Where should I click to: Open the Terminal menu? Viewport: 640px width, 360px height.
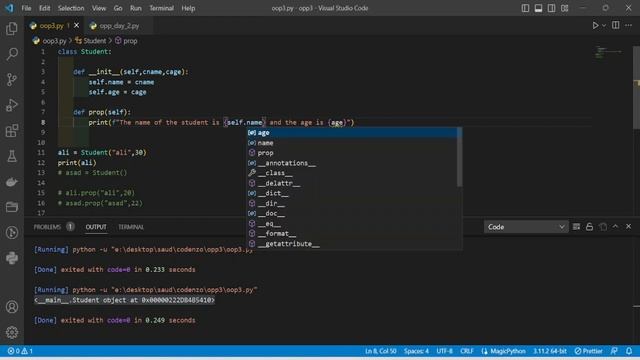[161, 8]
